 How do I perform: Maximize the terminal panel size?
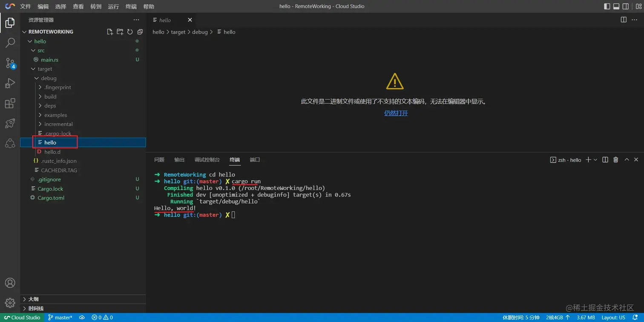pos(627,160)
